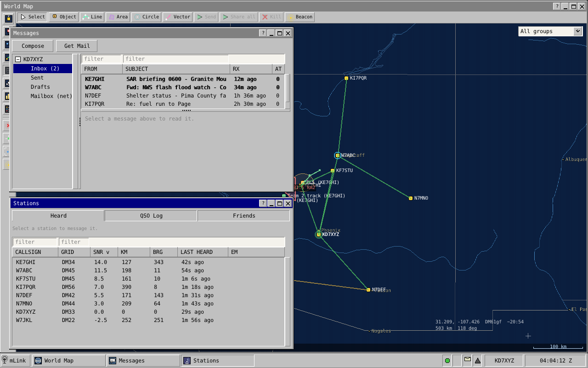Screen dimensions: 588x368
Task: Switch to the QSO Log tab
Action: [x=151, y=216]
